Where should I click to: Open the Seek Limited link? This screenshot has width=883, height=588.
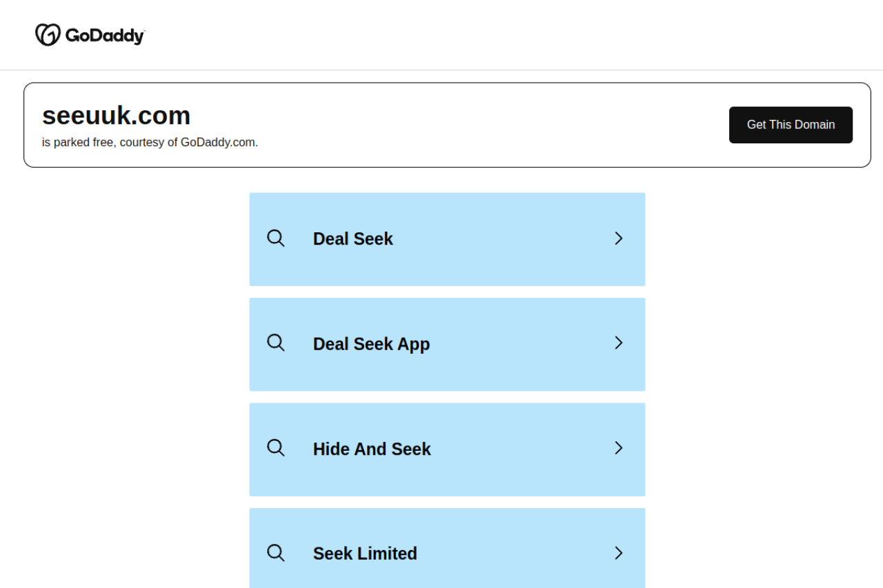tap(365, 554)
